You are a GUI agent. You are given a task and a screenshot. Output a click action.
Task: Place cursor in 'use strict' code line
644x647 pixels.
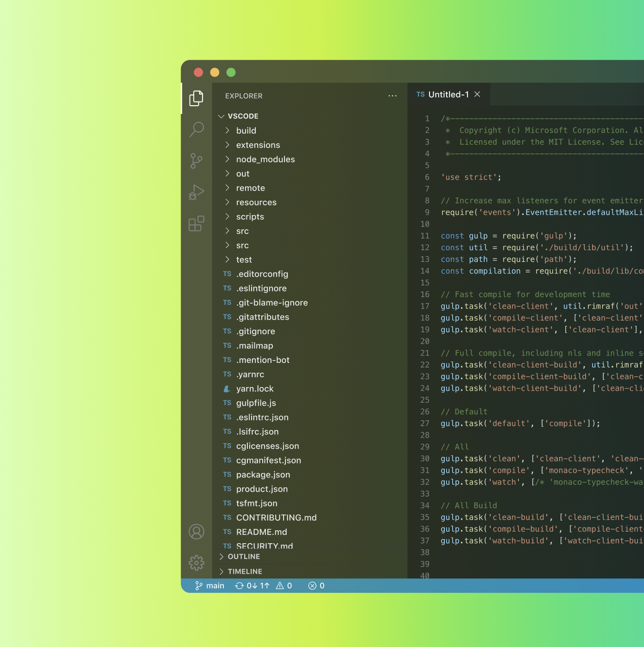click(x=471, y=178)
